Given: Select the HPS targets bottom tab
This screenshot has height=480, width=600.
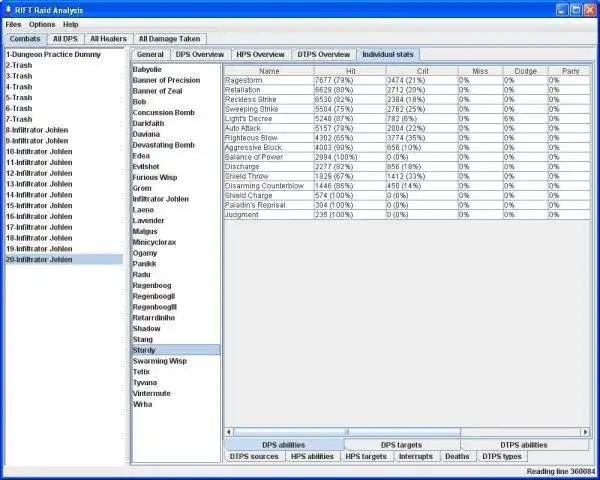Looking at the screenshot, I should (366, 456).
